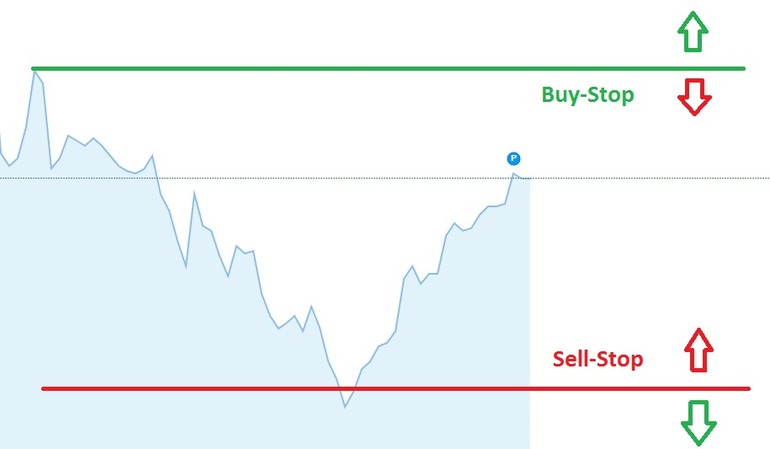Select the Sell-Stop label text
Viewport: 770px width, 449px height.
click(598, 359)
